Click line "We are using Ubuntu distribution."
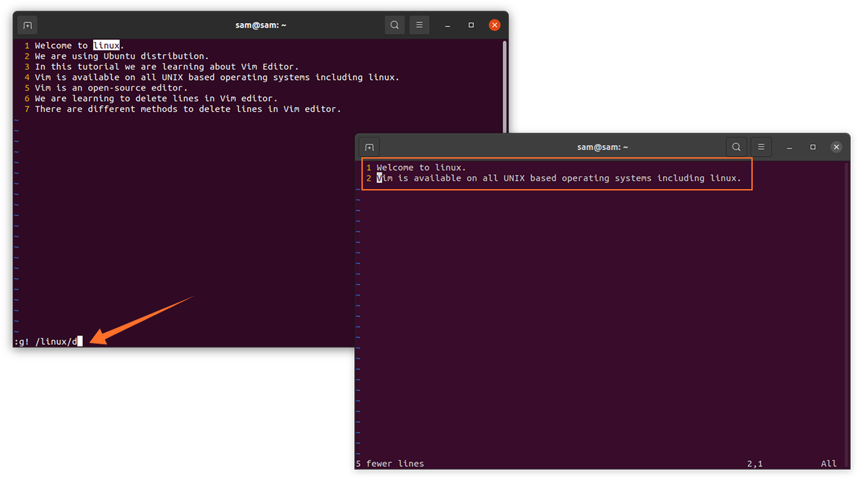The height and width of the screenshot is (488, 868). [x=122, y=56]
